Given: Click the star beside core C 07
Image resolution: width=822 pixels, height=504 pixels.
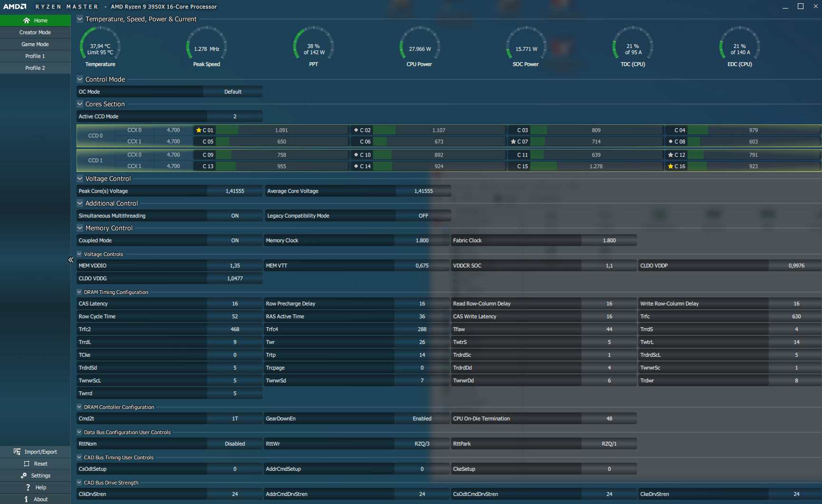Looking at the screenshot, I should pos(513,142).
